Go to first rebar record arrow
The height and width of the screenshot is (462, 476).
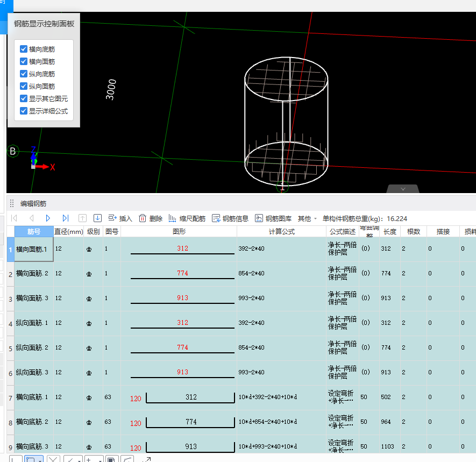pyautogui.click(x=14, y=218)
